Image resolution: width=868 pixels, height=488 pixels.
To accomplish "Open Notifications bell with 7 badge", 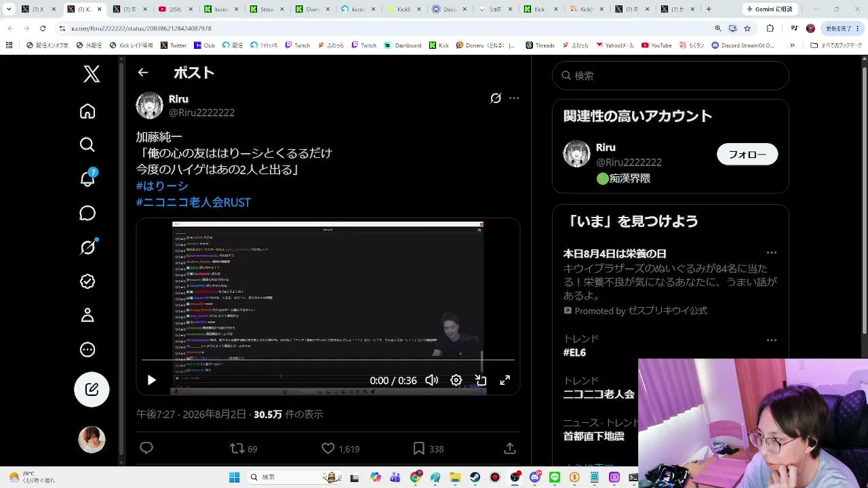I will point(88,178).
